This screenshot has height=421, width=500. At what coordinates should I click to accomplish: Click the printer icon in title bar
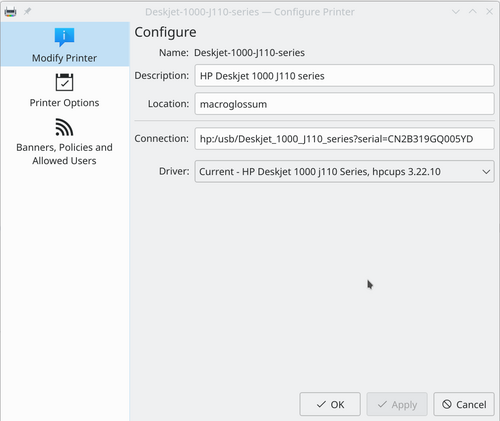pyautogui.click(x=10, y=12)
